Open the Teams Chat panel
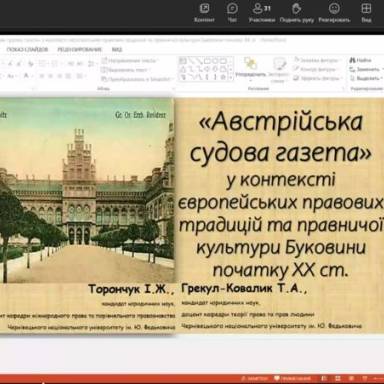 tap(232, 12)
